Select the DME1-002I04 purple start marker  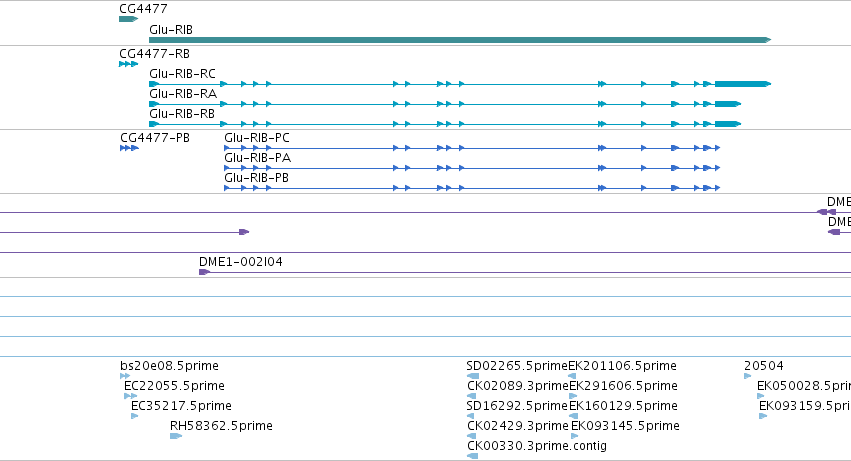pos(204,272)
